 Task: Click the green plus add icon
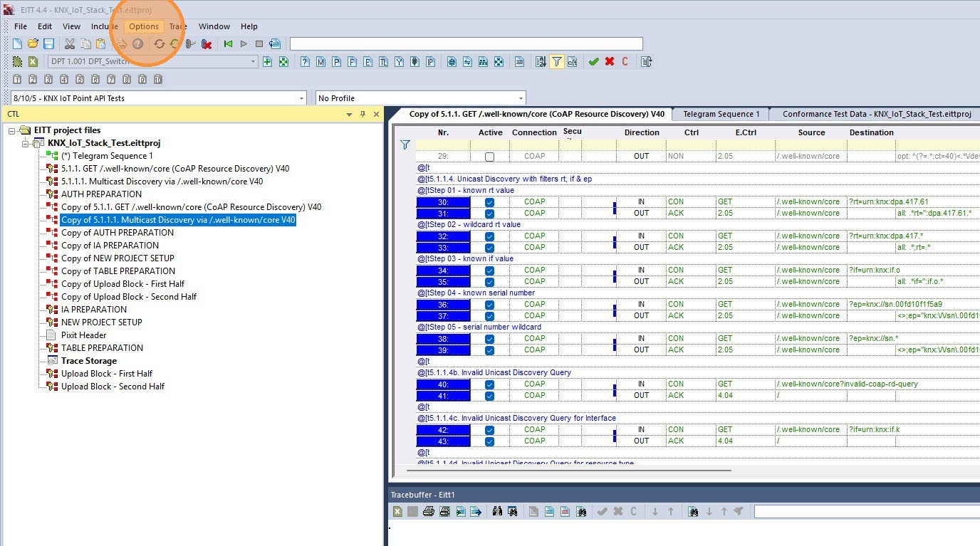point(268,62)
